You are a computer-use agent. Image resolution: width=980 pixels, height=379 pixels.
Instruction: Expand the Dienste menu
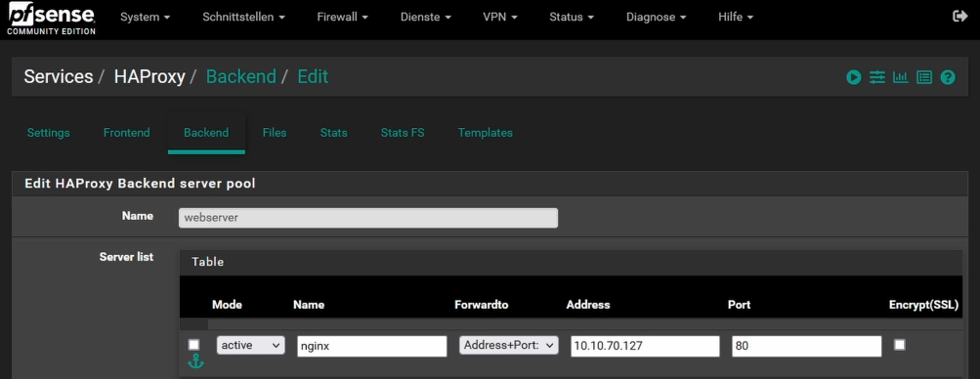(x=426, y=18)
